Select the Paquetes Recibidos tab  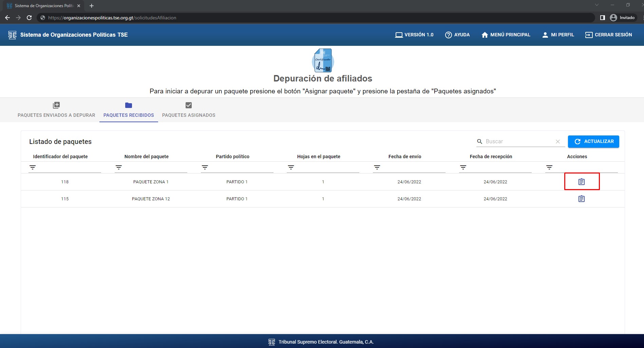pyautogui.click(x=129, y=110)
